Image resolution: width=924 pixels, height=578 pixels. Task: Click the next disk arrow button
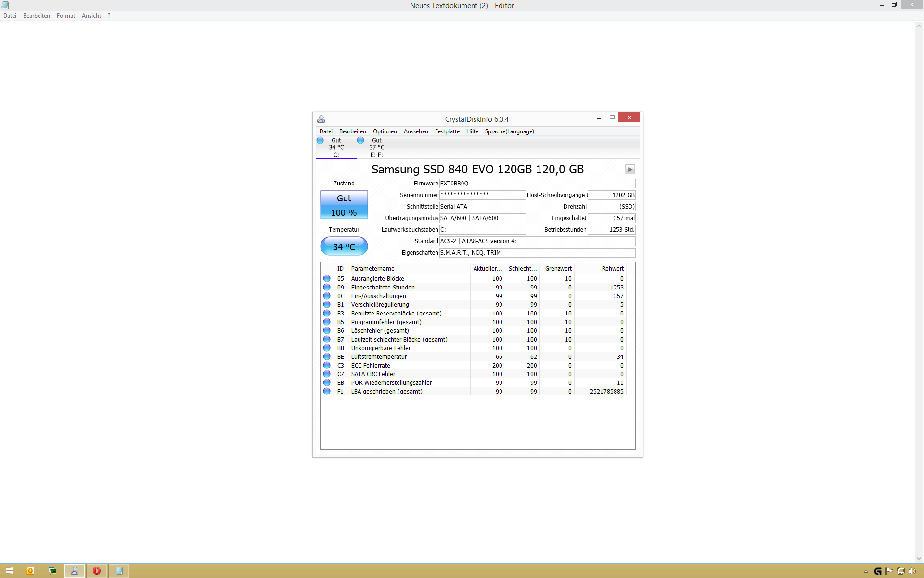tap(629, 169)
